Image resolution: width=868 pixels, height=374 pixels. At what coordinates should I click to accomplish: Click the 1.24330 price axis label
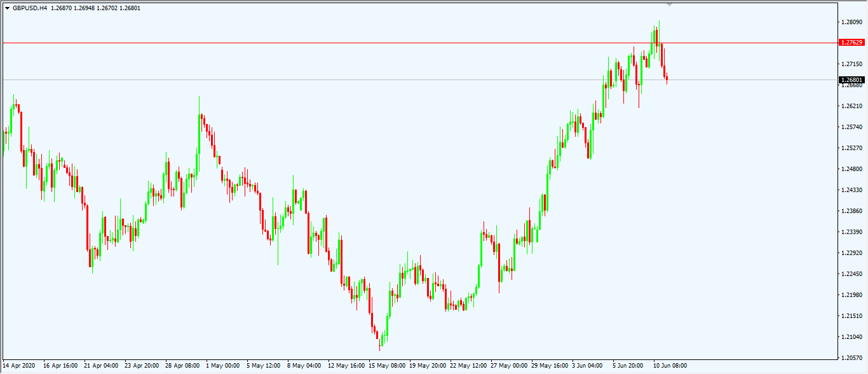[851, 190]
